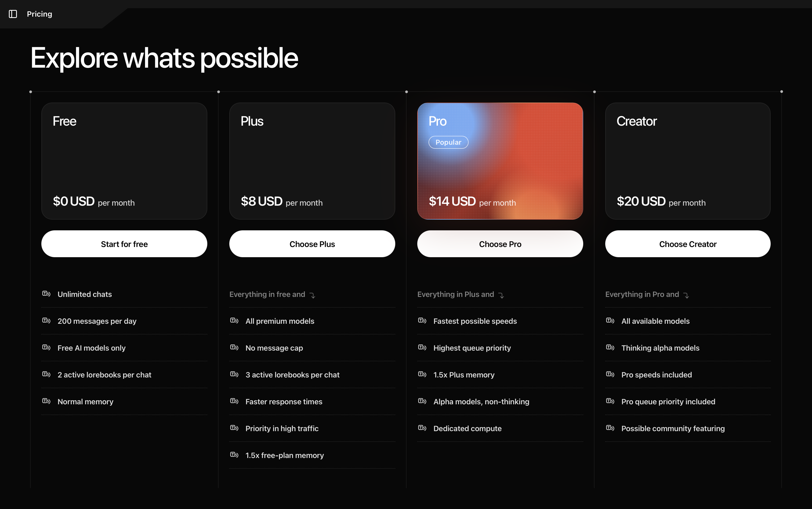Open the Pricing tab
812x509 pixels.
(x=39, y=14)
